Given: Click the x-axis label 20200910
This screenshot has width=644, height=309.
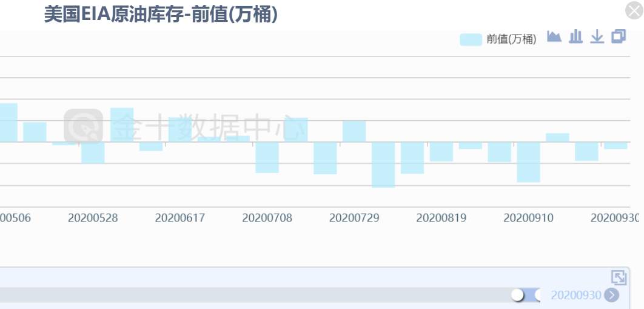Looking at the screenshot, I should (528, 218).
